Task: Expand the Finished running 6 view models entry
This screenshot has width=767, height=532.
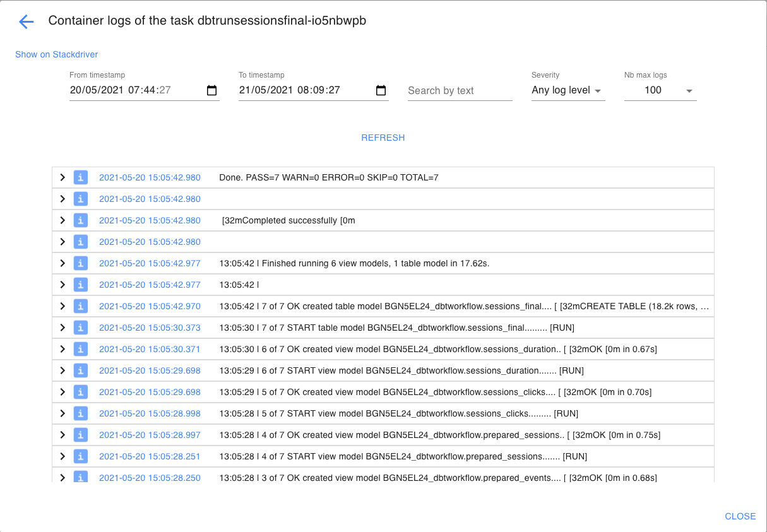Action: point(62,263)
